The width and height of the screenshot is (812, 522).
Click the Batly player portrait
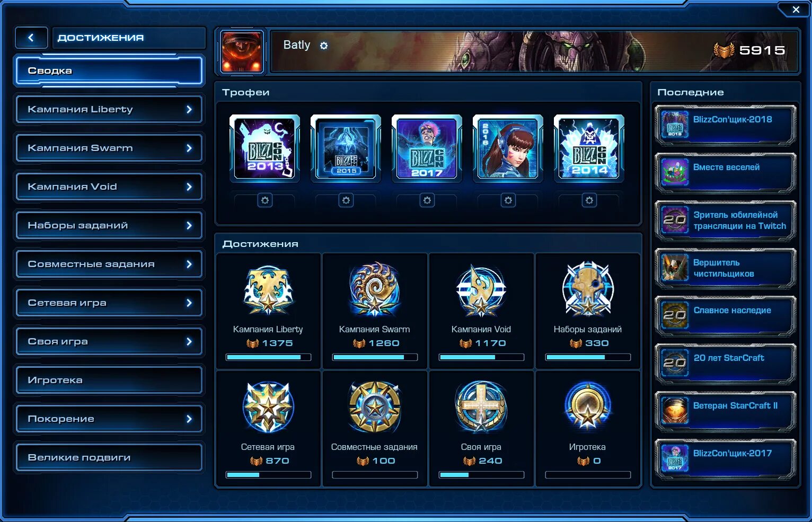coord(242,51)
